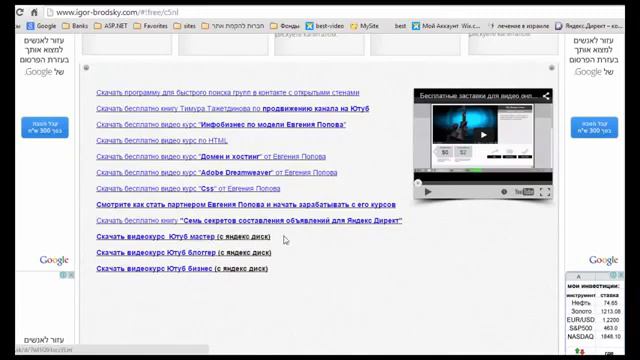Download видеокурс Ютуб мастер link

pos(183,237)
